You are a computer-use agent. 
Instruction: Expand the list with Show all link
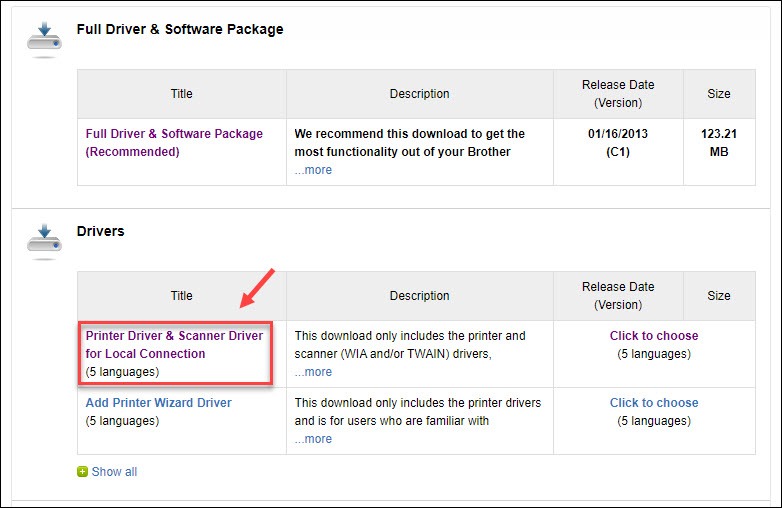[x=114, y=472]
